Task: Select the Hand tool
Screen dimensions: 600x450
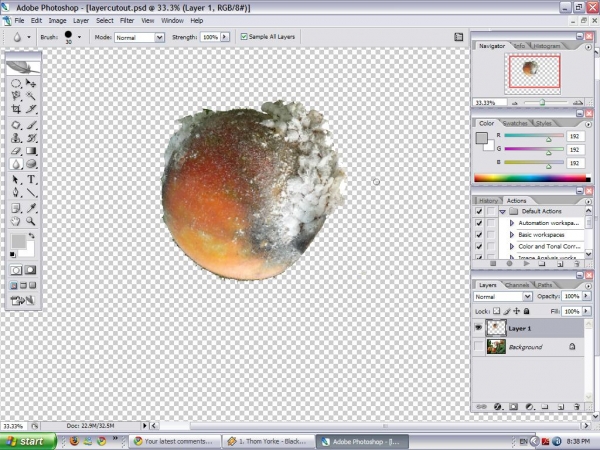Action: coord(16,221)
